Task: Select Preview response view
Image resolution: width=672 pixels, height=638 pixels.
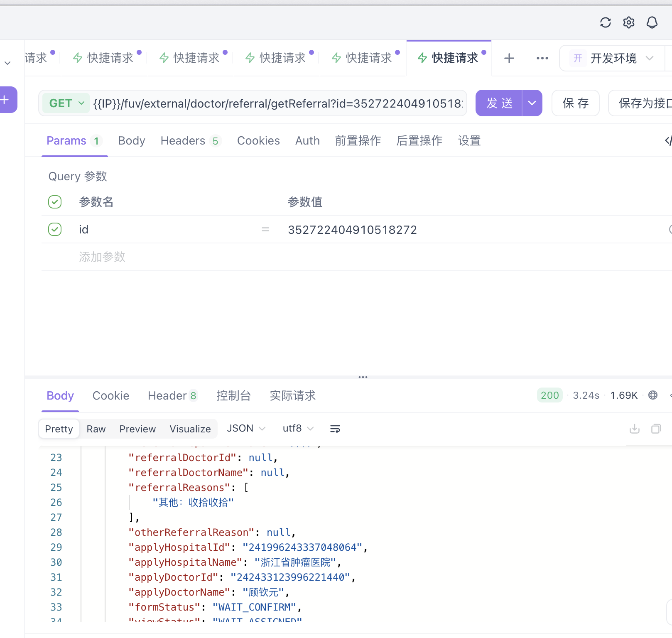Action: (x=137, y=429)
